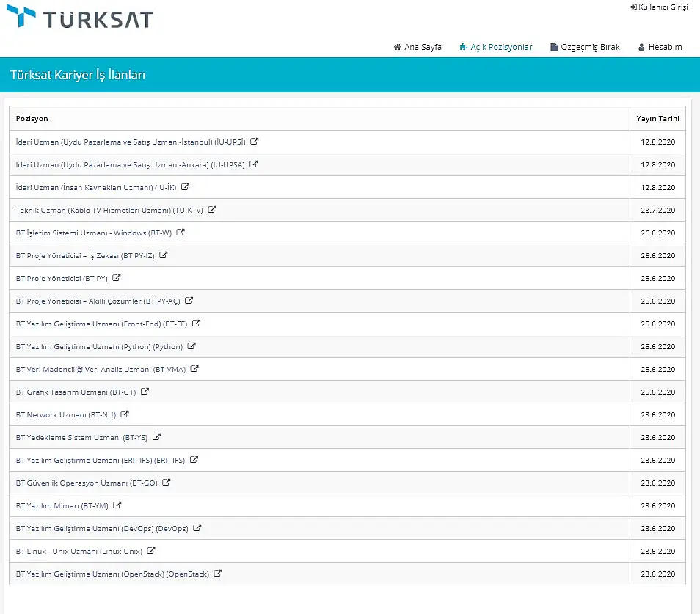Open BT Proje Yöneticisi (BT PY) posting

point(62,279)
